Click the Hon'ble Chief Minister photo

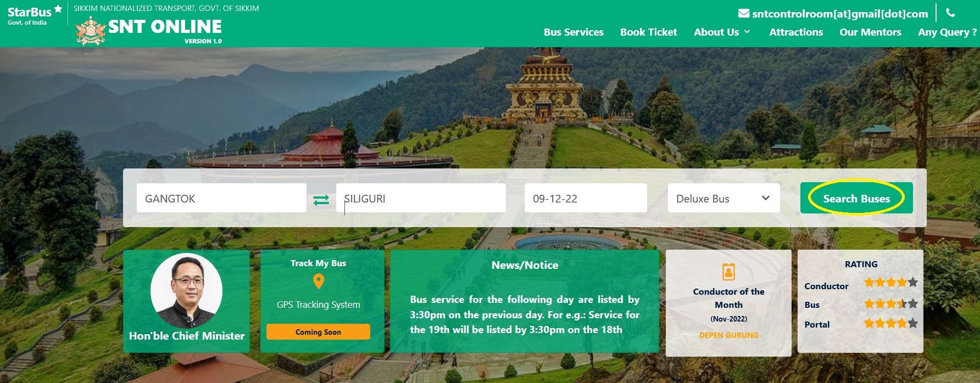tap(186, 291)
